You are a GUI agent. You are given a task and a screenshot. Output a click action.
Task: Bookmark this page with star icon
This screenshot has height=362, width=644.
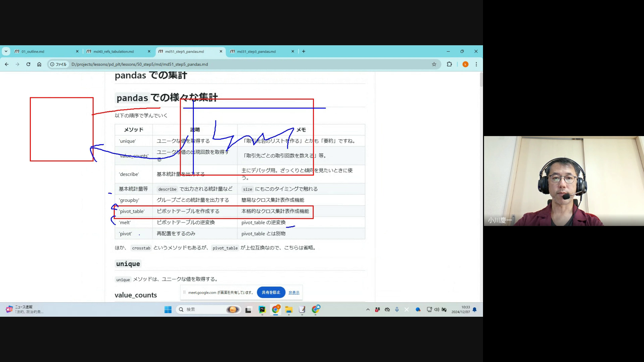click(x=434, y=64)
